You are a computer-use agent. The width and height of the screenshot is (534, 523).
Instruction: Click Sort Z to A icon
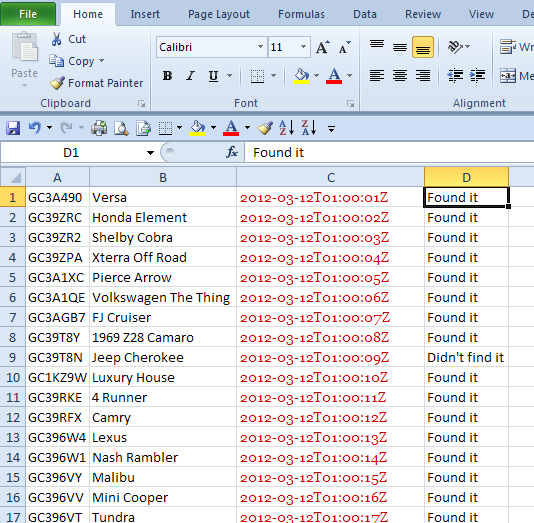[309, 128]
